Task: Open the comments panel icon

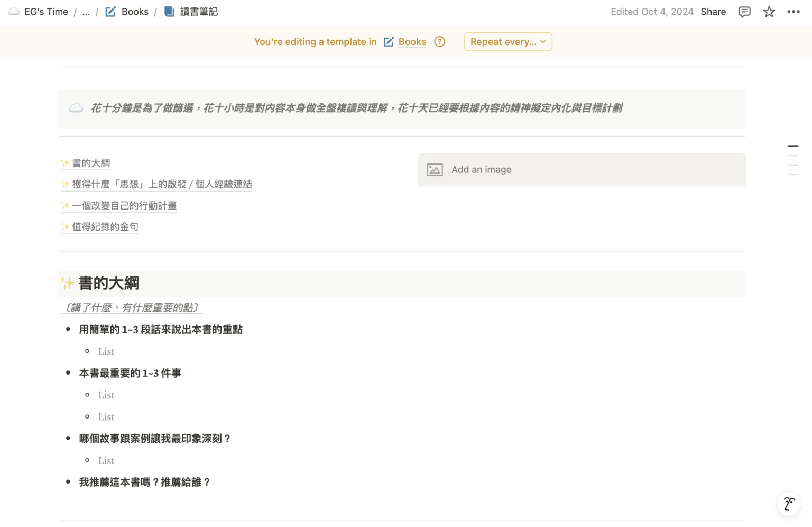Action: 744,12
